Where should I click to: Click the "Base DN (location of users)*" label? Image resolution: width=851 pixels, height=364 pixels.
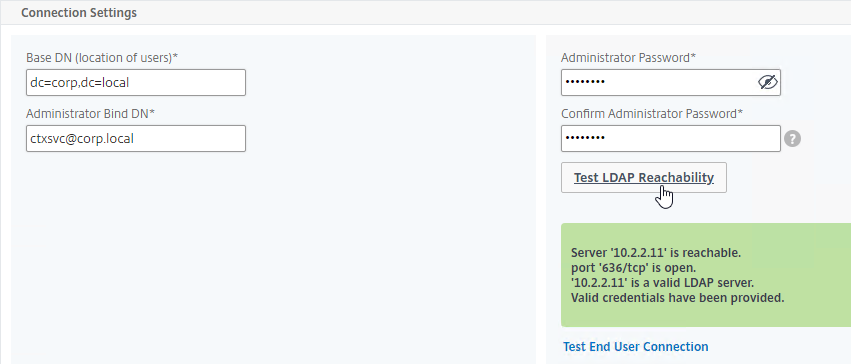pyautogui.click(x=102, y=58)
